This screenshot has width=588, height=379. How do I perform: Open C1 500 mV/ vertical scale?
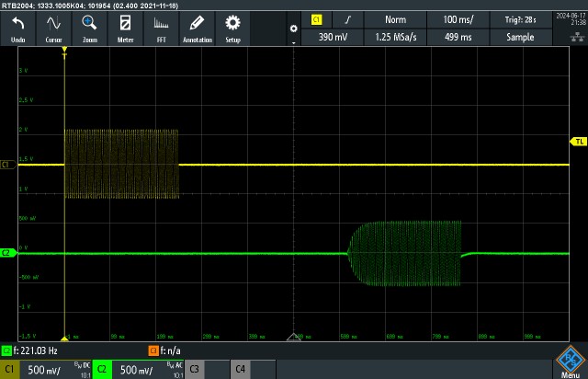click(55, 369)
